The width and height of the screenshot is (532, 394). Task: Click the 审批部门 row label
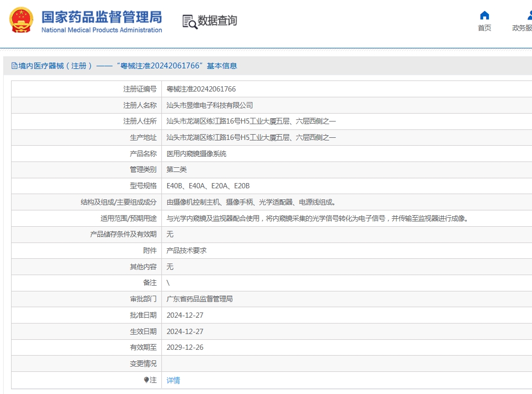tap(143, 299)
